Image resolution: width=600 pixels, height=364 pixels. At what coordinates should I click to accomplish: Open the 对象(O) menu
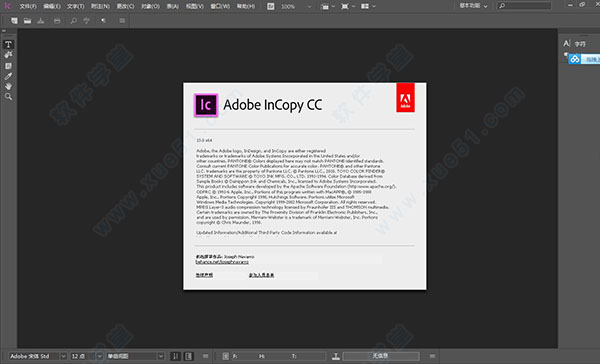[x=150, y=7]
